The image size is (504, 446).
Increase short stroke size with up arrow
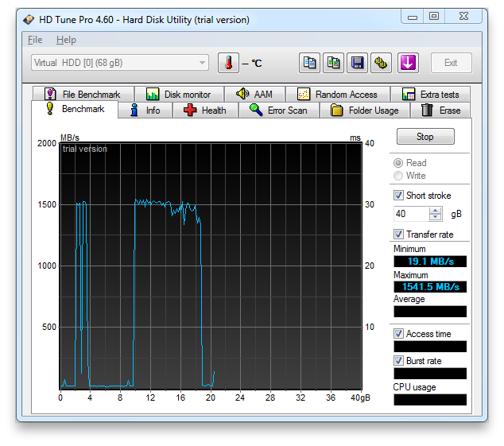pos(435,211)
